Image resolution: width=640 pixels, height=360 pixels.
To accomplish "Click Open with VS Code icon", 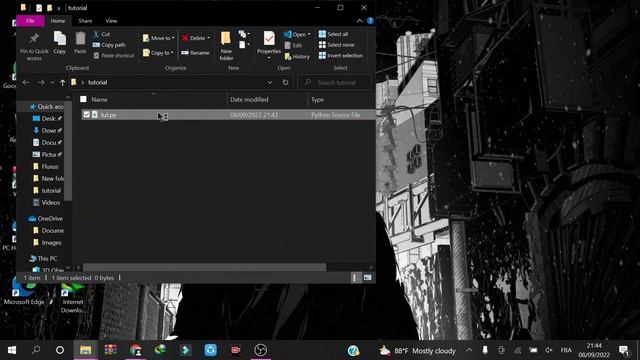I will [x=288, y=34].
